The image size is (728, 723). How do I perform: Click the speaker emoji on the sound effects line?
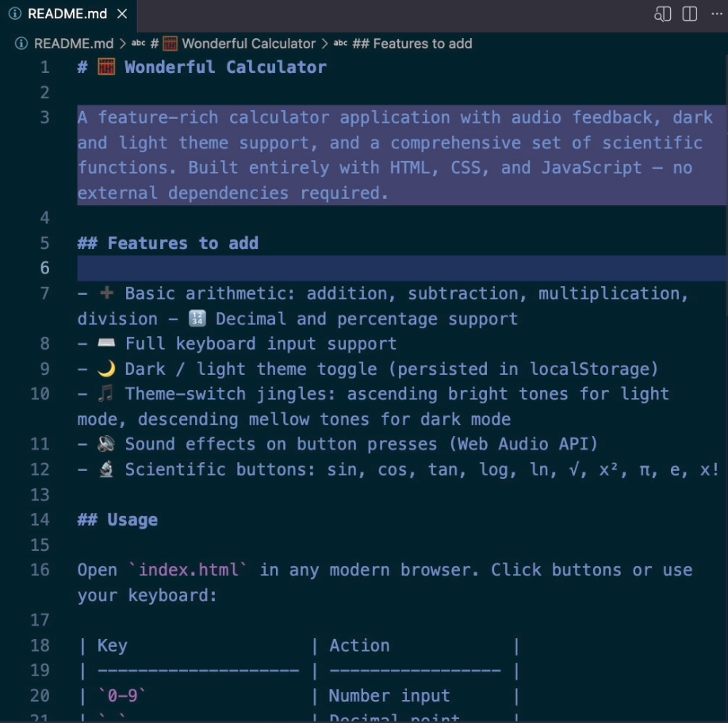[105, 444]
